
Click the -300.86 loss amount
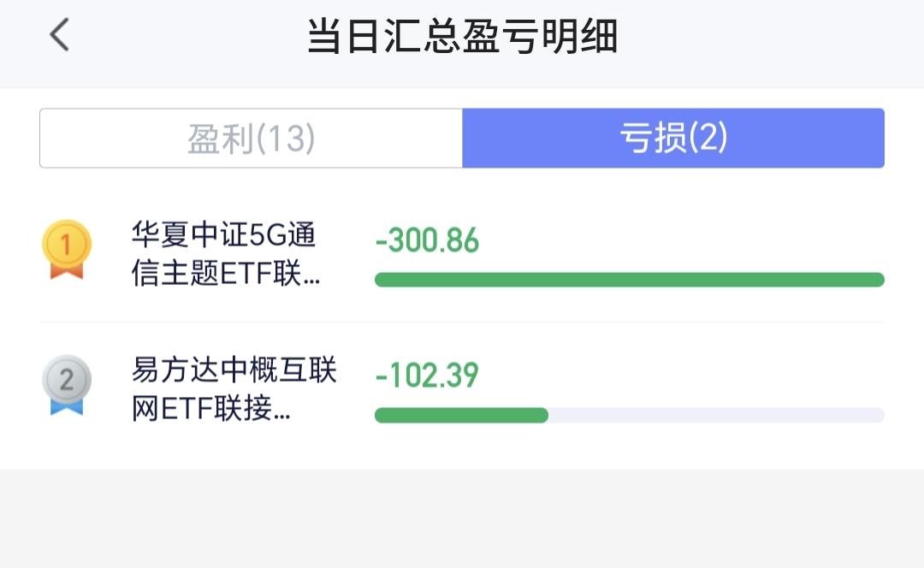coord(427,240)
